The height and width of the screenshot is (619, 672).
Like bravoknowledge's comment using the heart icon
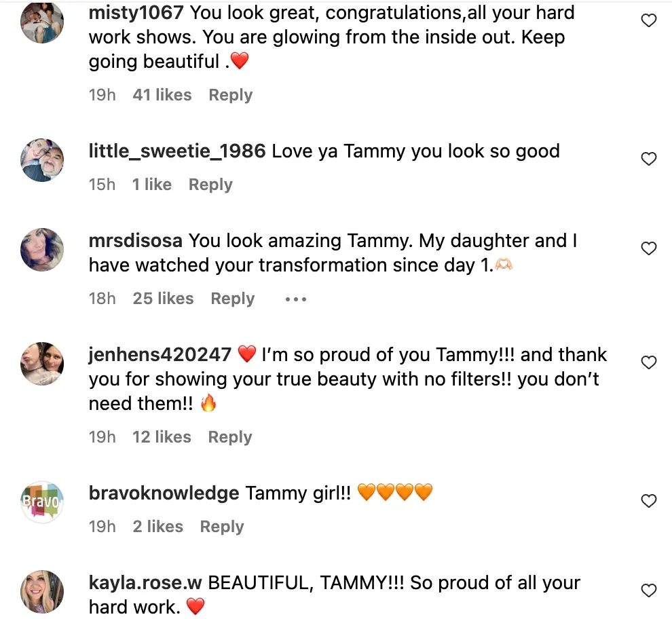(x=649, y=502)
